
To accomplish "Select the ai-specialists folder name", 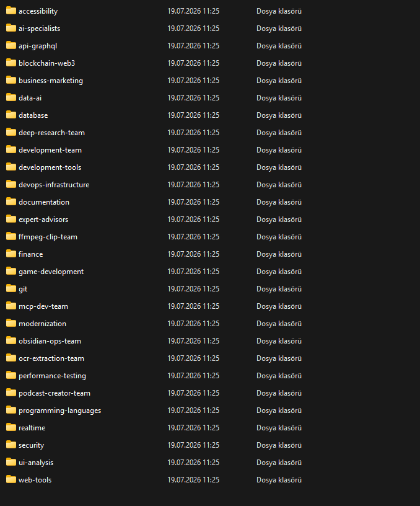I will 39,29.
